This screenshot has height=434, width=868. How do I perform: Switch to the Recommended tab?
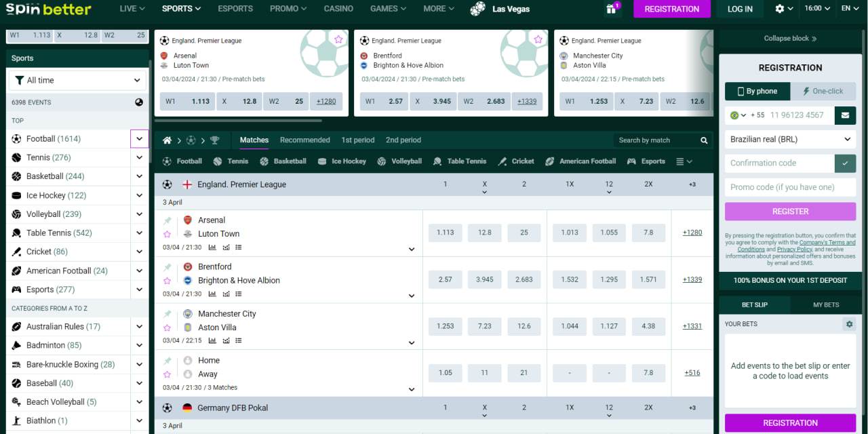tap(304, 140)
